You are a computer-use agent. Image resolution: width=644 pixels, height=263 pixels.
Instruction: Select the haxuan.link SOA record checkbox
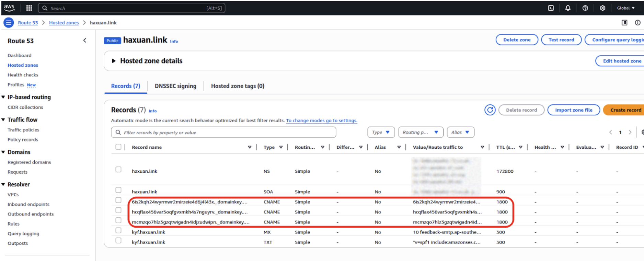[118, 190]
